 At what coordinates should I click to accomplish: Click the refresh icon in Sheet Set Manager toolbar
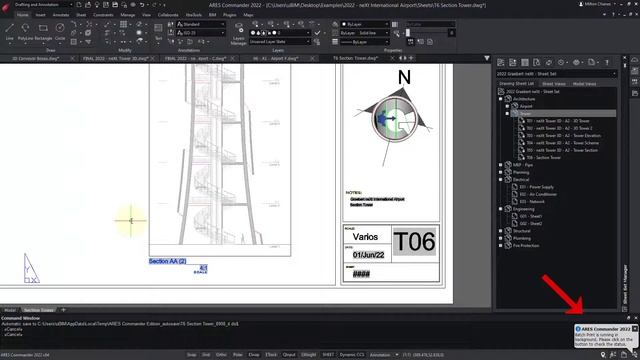tap(549, 62)
